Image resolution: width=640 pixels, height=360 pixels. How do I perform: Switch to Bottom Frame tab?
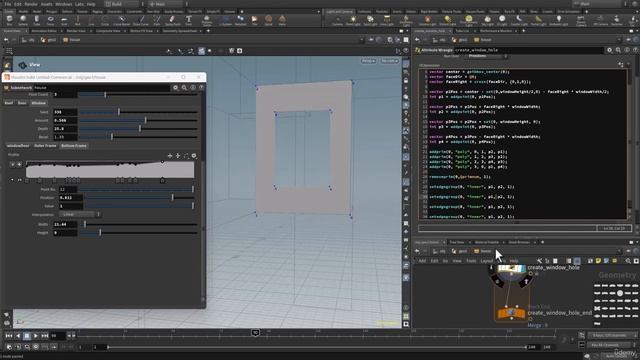(74, 146)
